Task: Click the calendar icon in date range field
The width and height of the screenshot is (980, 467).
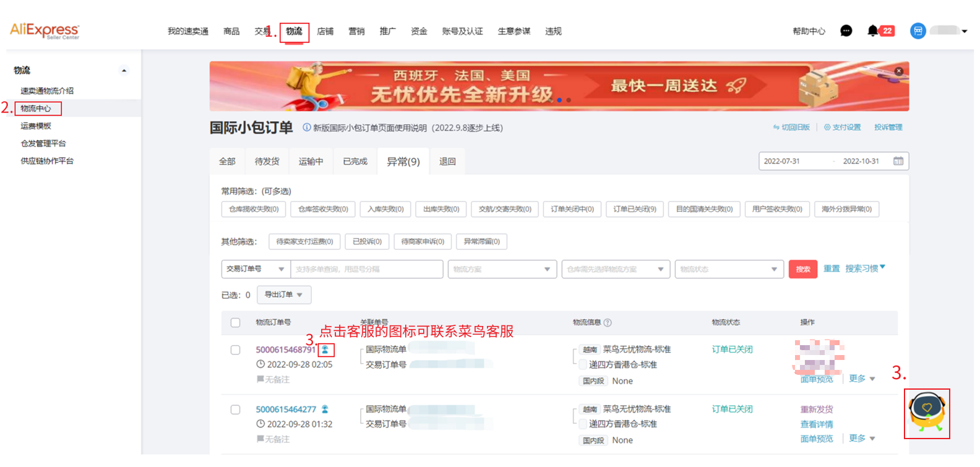Action: pyautogui.click(x=898, y=161)
